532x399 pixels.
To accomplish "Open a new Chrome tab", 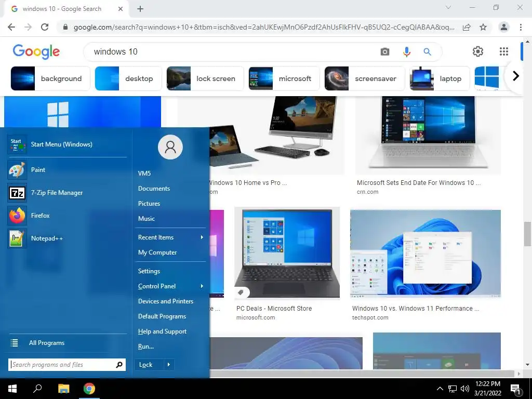I will point(140,9).
